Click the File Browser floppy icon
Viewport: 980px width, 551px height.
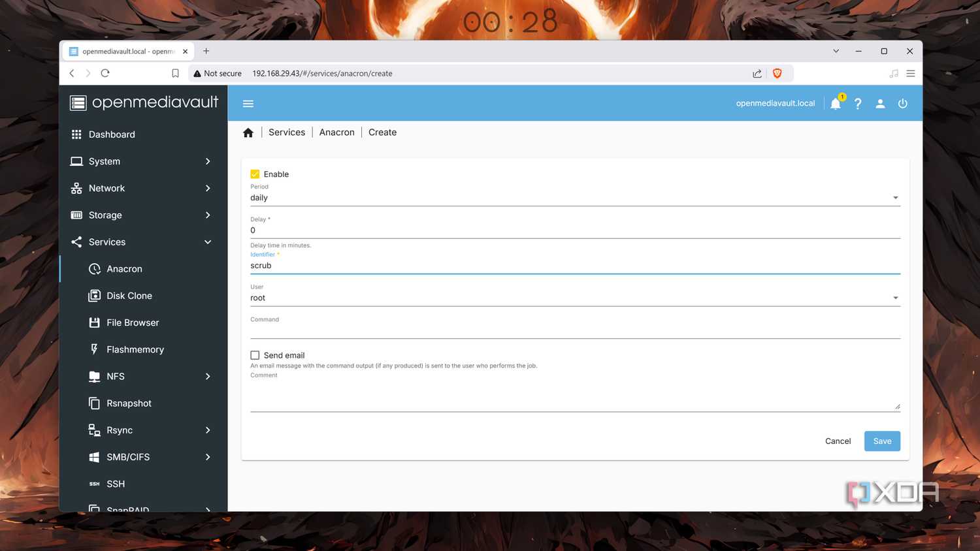[x=95, y=323]
